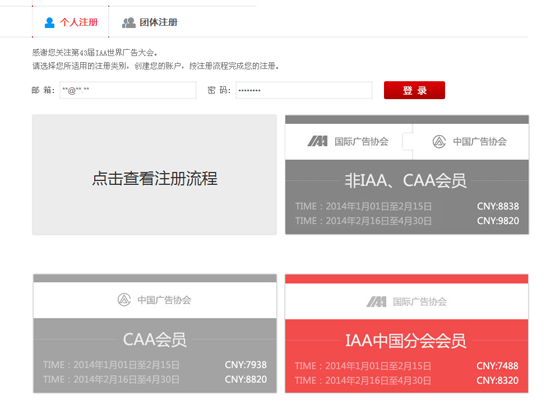
Task: Switch to the 团体注册 tab
Action: (x=150, y=22)
